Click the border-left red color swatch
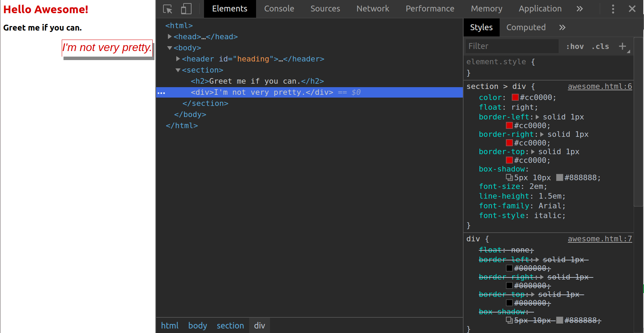The height and width of the screenshot is (333, 644). coord(509,125)
